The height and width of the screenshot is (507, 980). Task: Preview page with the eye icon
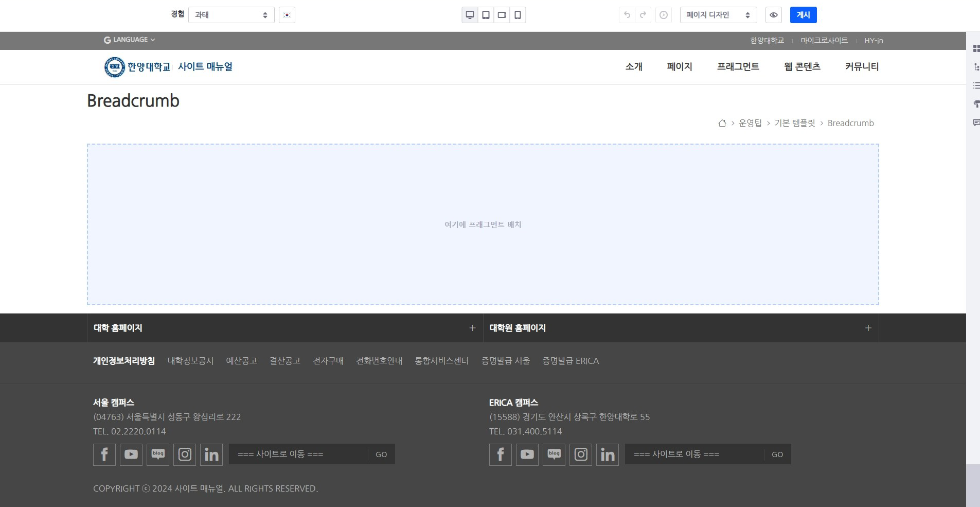pyautogui.click(x=773, y=15)
